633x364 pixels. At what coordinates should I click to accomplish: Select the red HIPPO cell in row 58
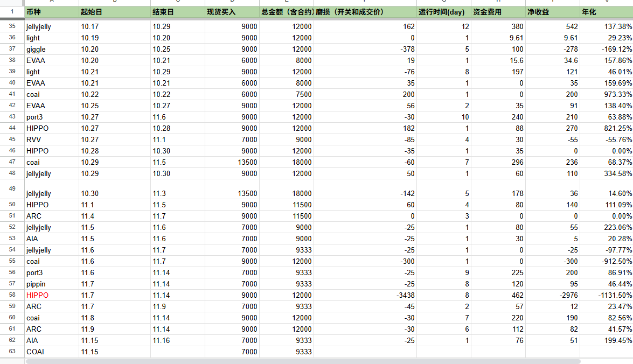click(x=52, y=295)
